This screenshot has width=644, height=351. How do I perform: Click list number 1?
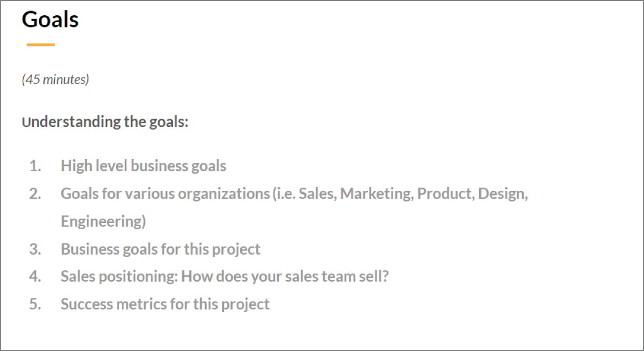(35, 166)
